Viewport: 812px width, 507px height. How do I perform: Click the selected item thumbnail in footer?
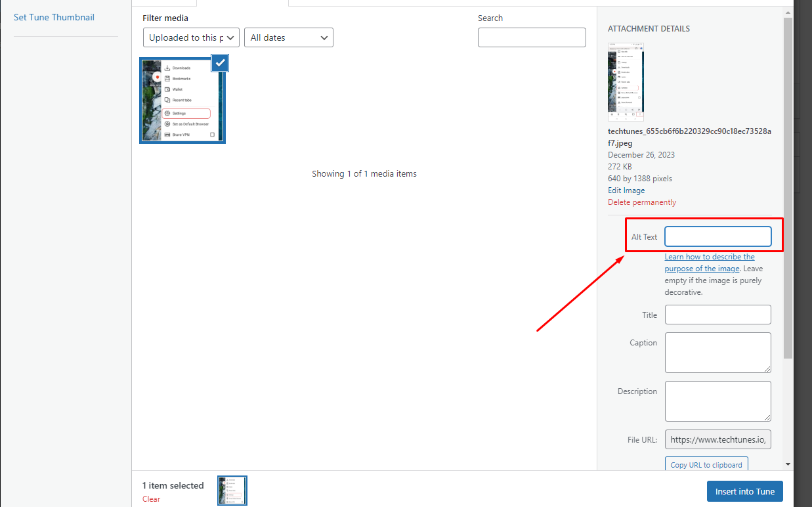point(232,491)
